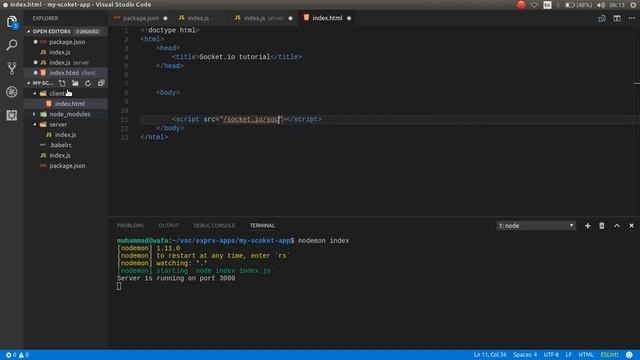Open the Debug Console tab
The height and width of the screenshot is (360, 640).
(214, 226)
